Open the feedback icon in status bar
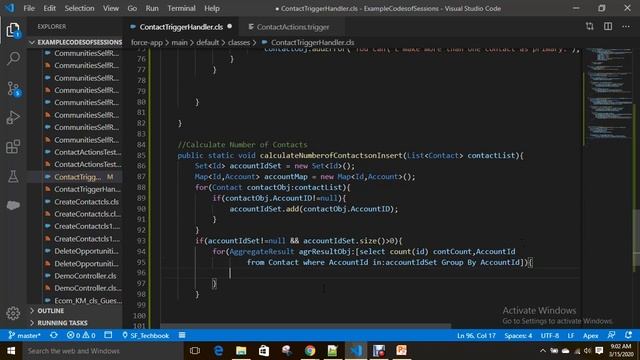 [611, 336]
